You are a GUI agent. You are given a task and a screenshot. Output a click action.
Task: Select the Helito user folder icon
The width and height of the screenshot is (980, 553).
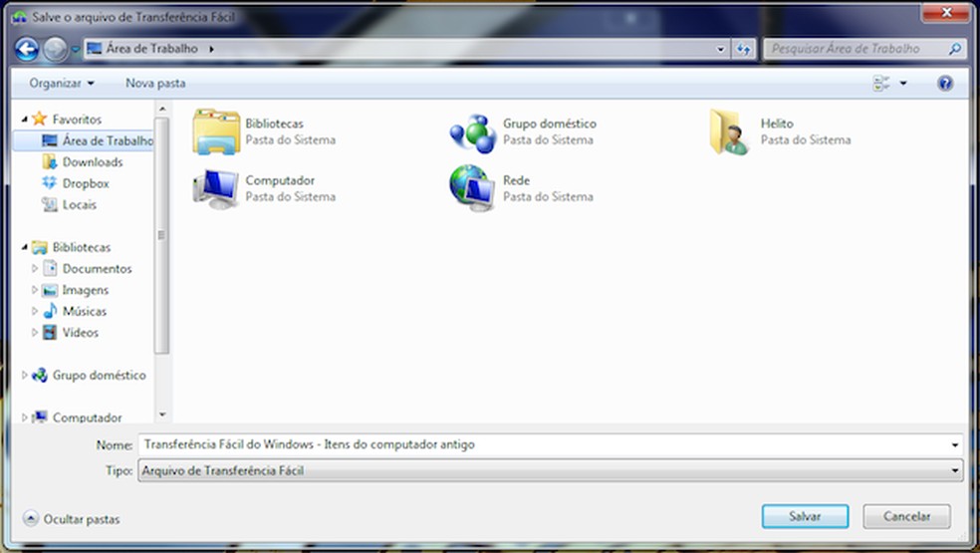click(730, 132)
